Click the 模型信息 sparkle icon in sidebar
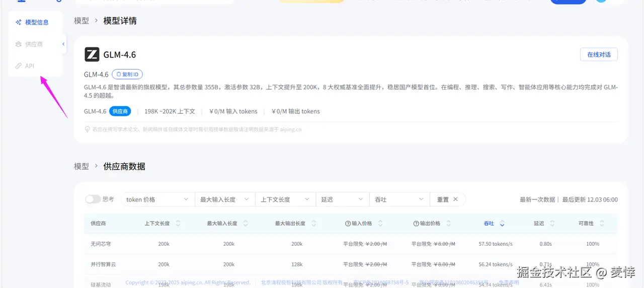644x288 pixels. (x=19, y=22)
